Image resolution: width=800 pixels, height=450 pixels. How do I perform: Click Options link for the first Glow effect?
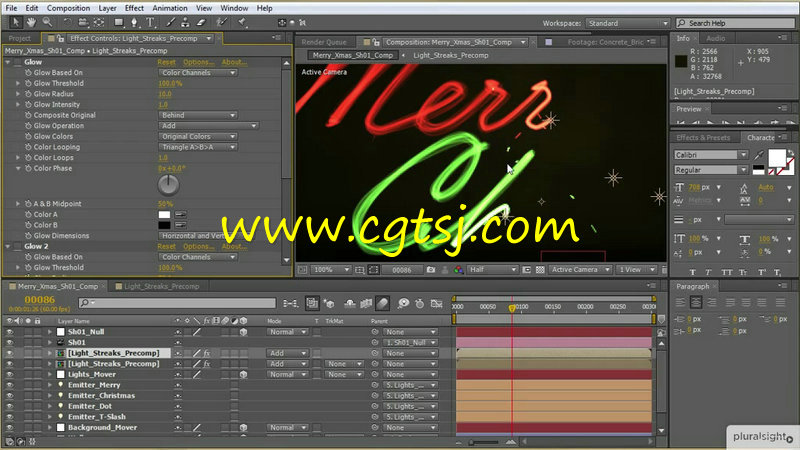pos(198,62)
